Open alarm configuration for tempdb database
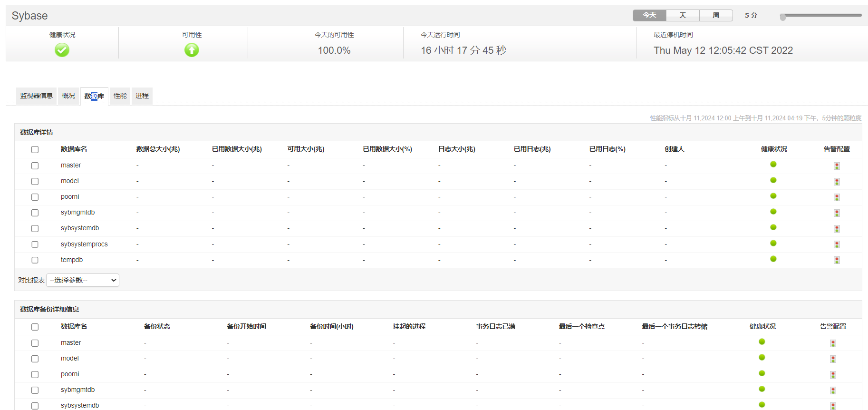 (837, 260)
